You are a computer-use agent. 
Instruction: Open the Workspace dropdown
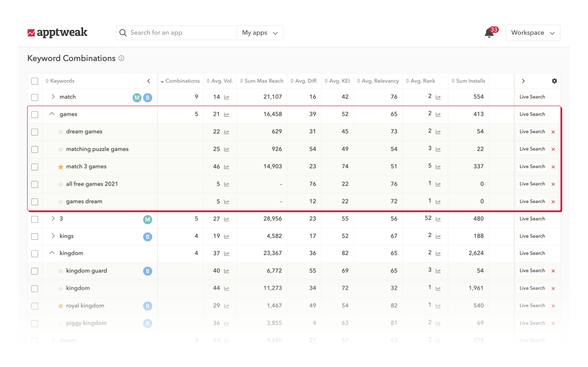pyautogui.click(x=533, y=33)
